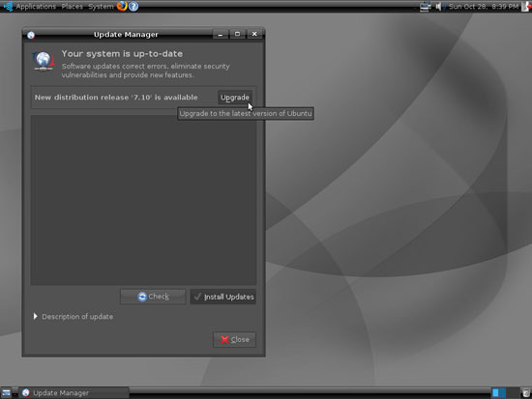Click the Show Desktop icon at bottom-left
This screenshot has height=399, width=532.
(6, 393)
